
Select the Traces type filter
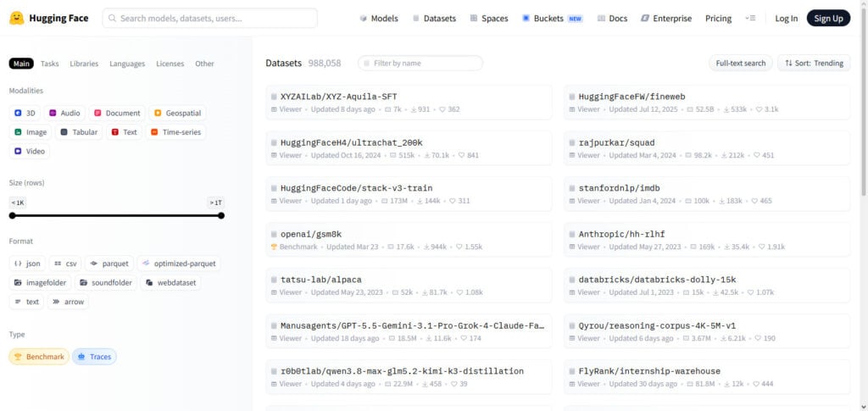tap(94, 357)
